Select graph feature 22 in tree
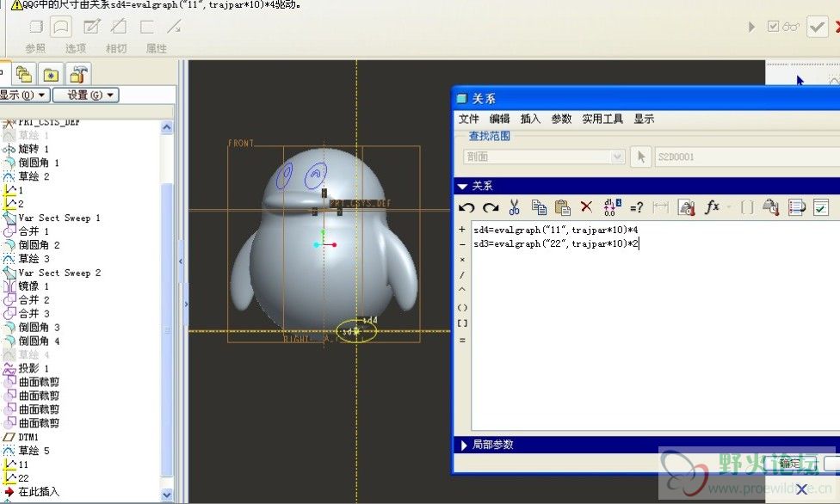 23,477
